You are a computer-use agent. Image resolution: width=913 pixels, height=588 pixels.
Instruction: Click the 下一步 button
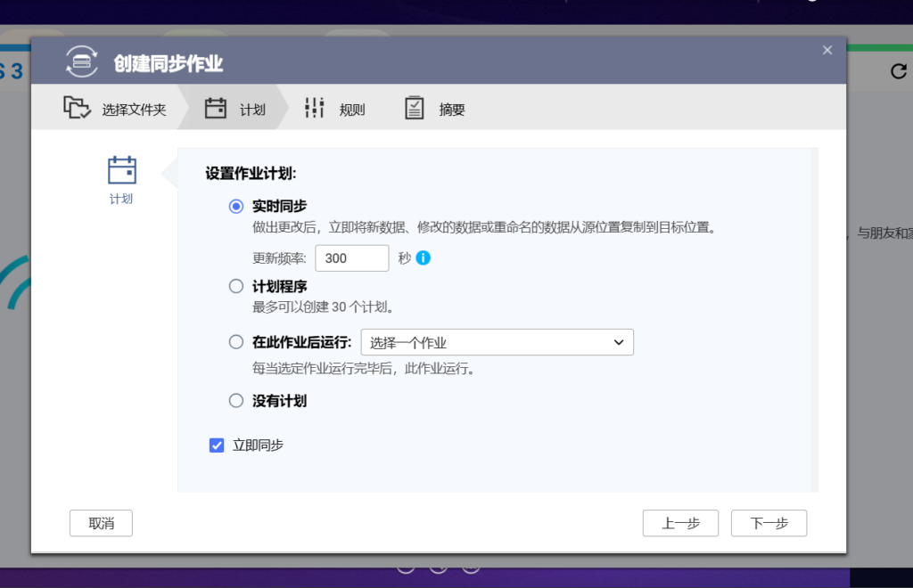click(x=769, y=523)
